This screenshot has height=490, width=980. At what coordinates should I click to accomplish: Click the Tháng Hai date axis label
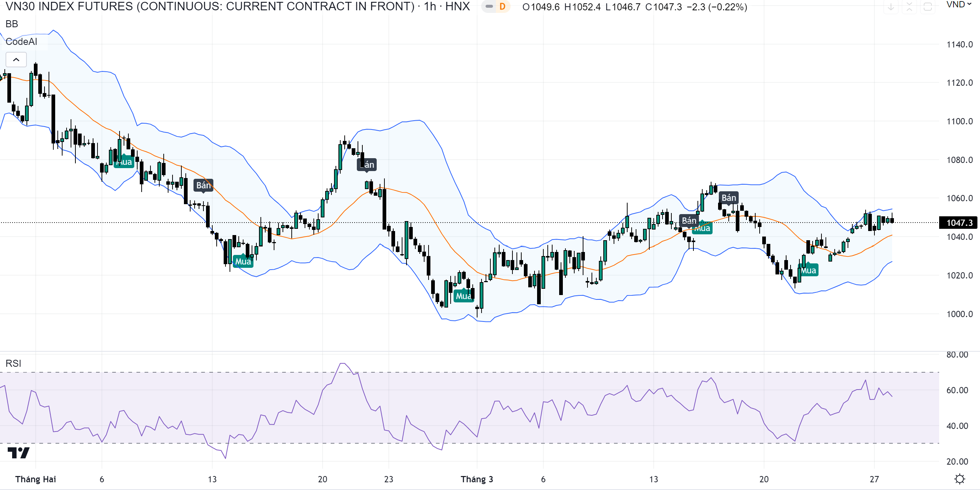pos(36,479)
